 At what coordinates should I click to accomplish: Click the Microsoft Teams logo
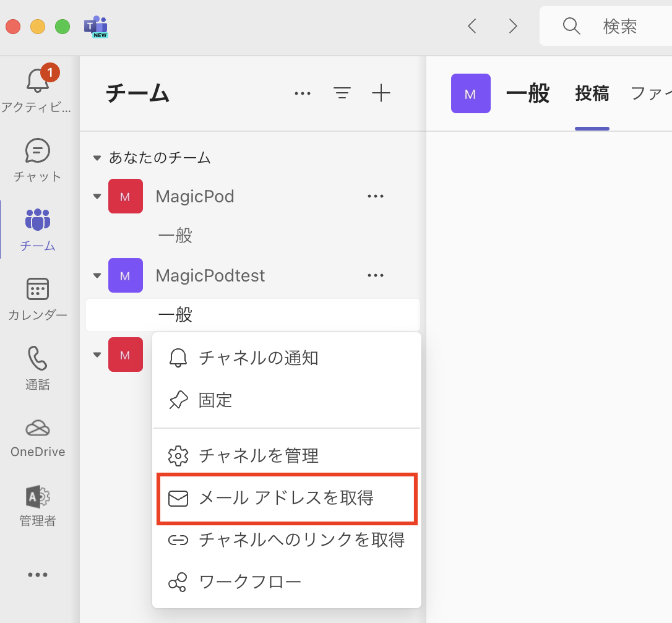(x=95, y=27)
